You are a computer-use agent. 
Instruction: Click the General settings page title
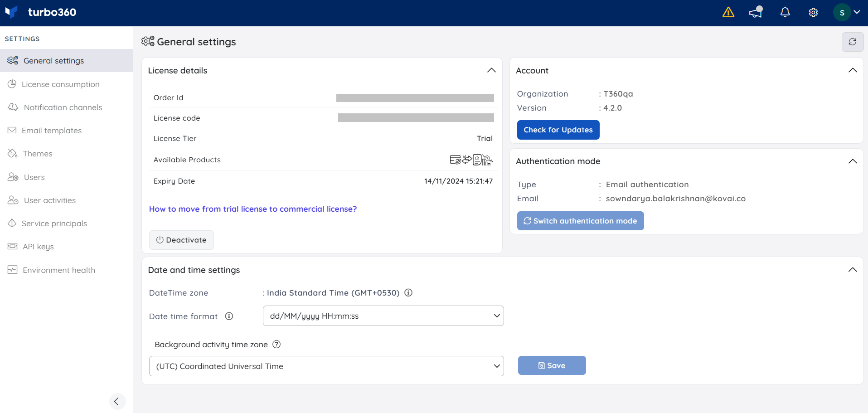point(196,42)
